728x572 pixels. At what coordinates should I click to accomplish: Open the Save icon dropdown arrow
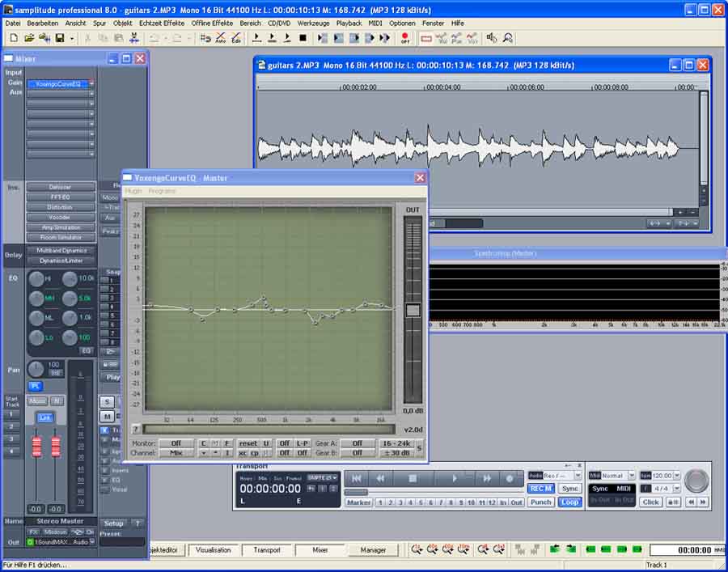(71, 39)
